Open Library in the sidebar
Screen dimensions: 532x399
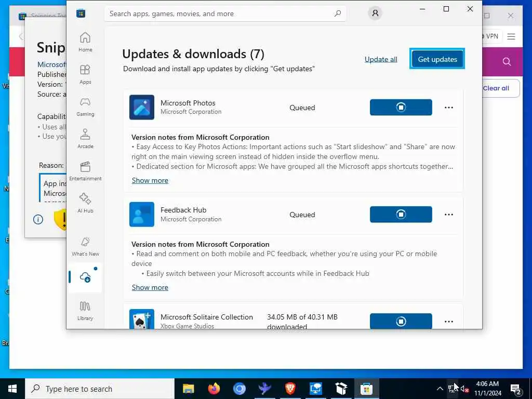[85, 311]
